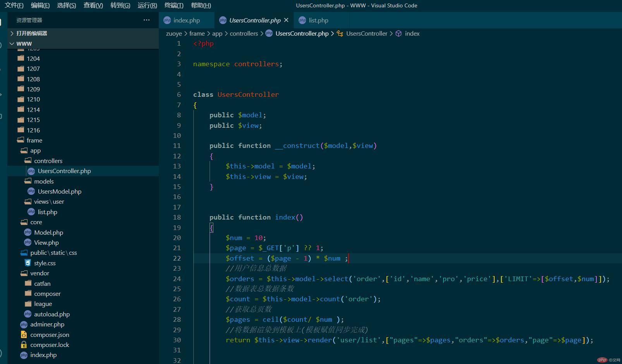622x364 pixels.
Task: Collapse the vendor folder
Action: point(83,273)
